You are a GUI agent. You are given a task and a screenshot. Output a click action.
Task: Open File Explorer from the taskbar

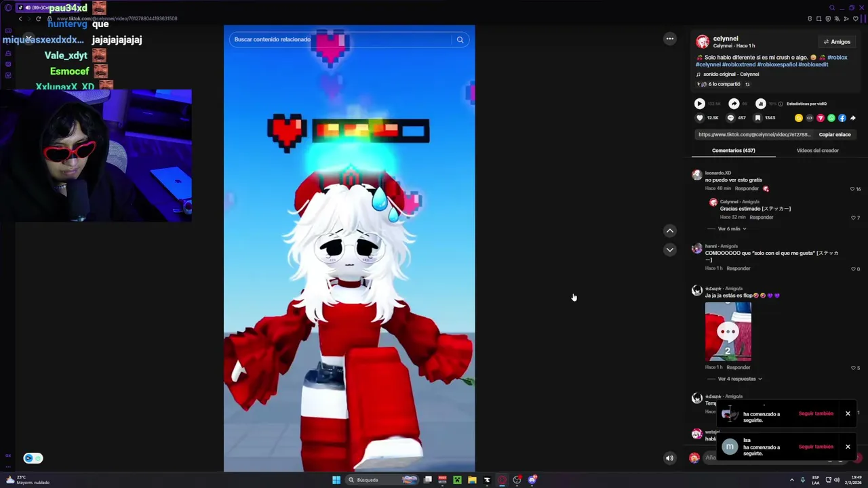point(472,480)
